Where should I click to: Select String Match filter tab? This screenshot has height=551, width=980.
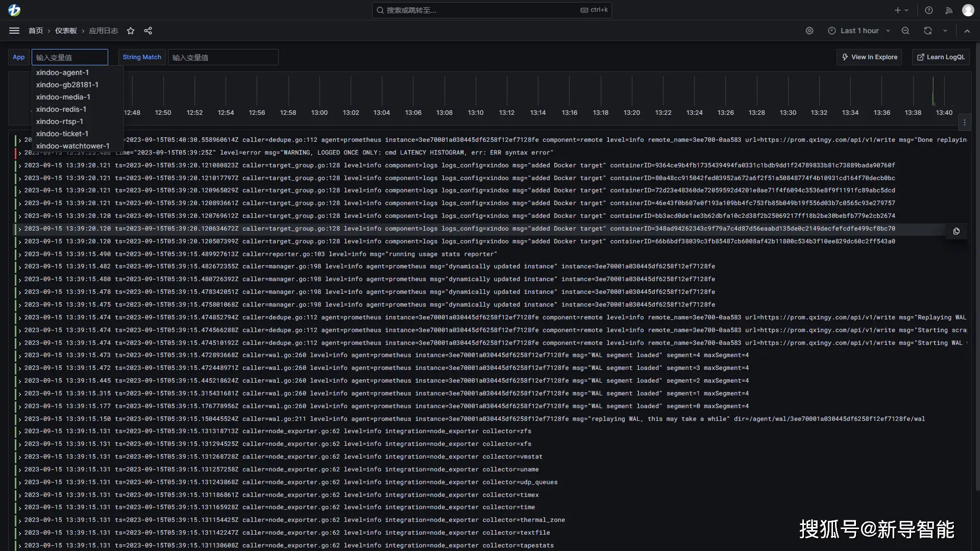(x=141, y=57)
